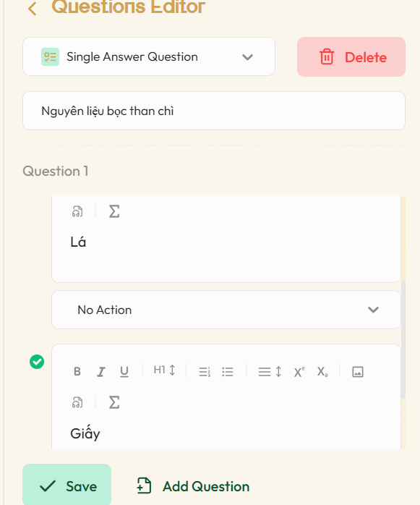The width and height of the screenshot is (420, 505).
Task: Click the question title field Nguyên liệu bọc than chì
Action: click(214, 111)
